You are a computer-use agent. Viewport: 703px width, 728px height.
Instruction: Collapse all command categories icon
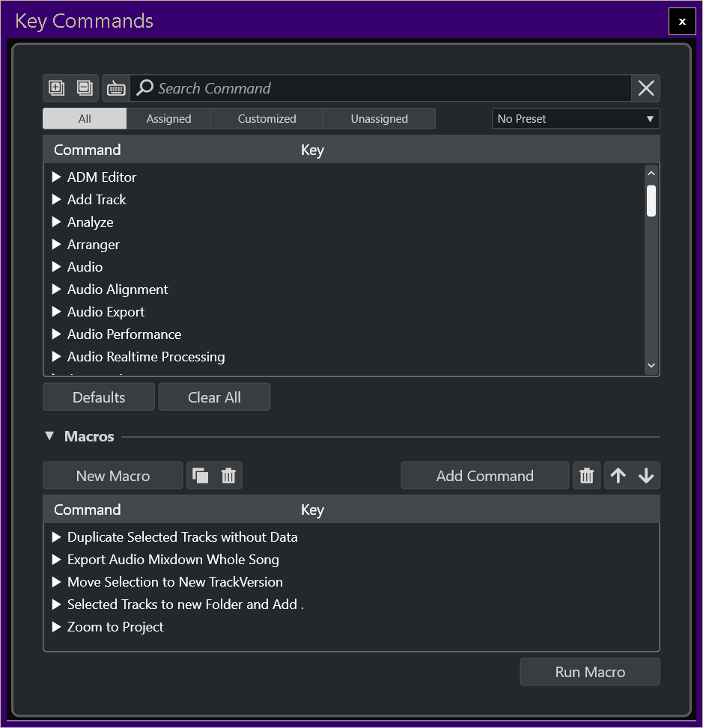click(x=85, y=88)
